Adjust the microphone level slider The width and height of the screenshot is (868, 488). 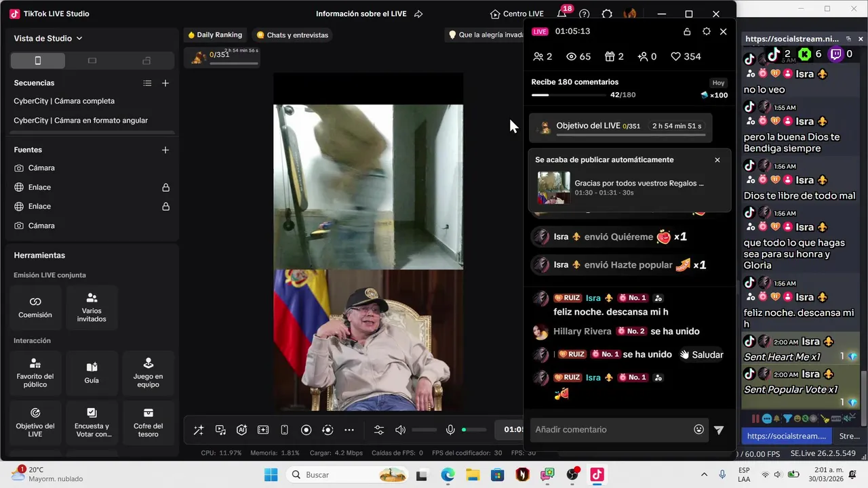click(x=474, y=430)
